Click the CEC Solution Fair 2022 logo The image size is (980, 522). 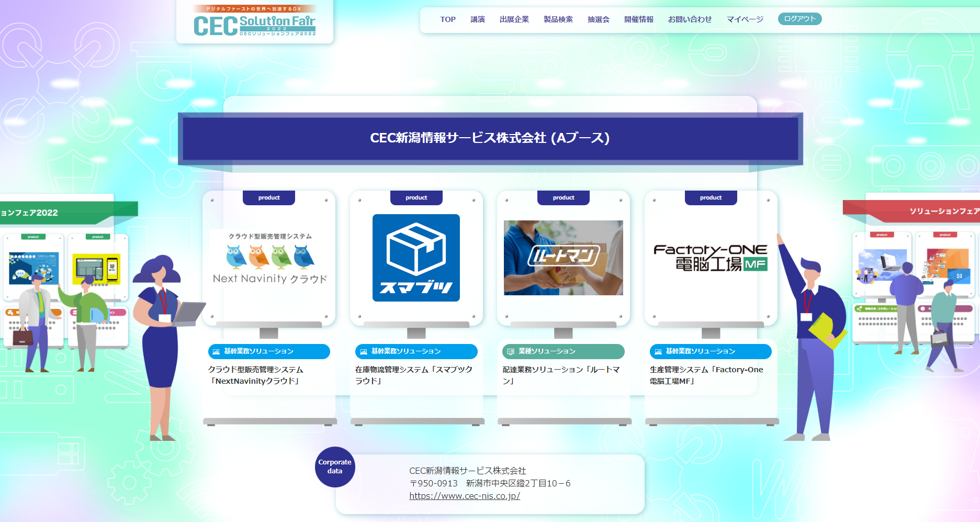(x=254, y=21)
